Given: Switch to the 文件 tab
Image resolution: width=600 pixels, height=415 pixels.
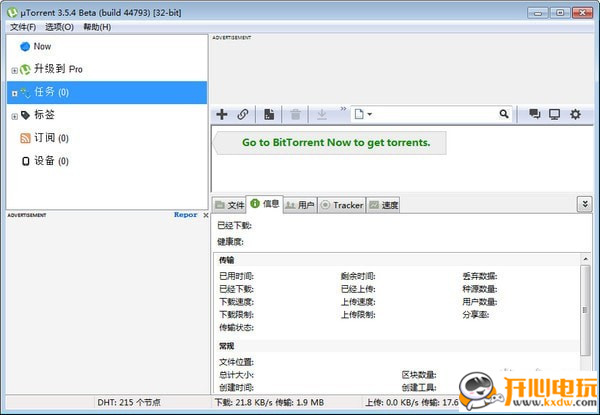Looking at the screenshot, I should 229,205.
